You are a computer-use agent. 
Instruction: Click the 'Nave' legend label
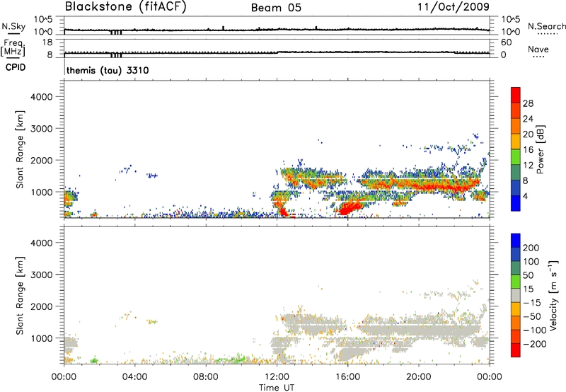(x=538, y=50)
